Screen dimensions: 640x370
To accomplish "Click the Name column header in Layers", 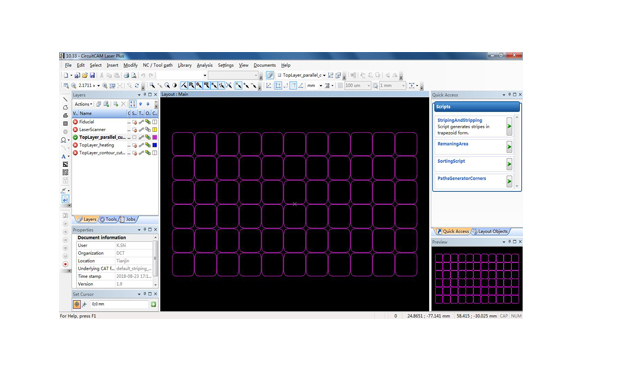I will click(102, 113).
